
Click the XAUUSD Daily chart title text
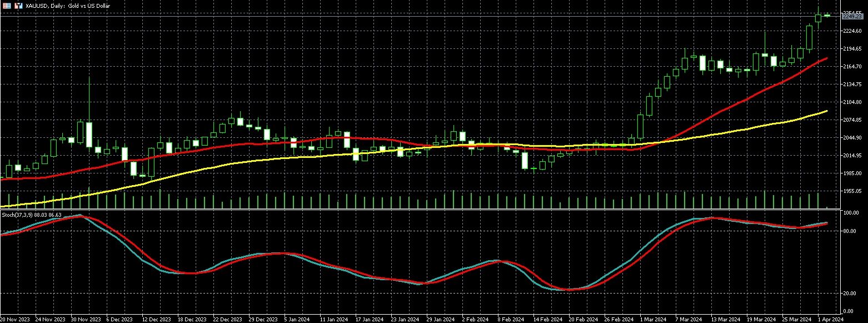tap(66, 5)
